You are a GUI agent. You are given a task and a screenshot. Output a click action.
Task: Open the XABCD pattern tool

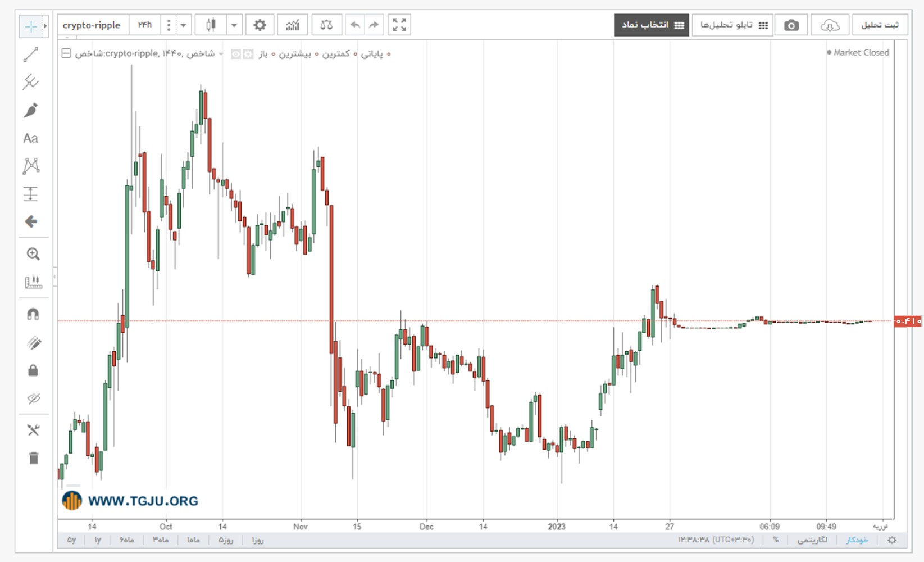coord(31,166)
